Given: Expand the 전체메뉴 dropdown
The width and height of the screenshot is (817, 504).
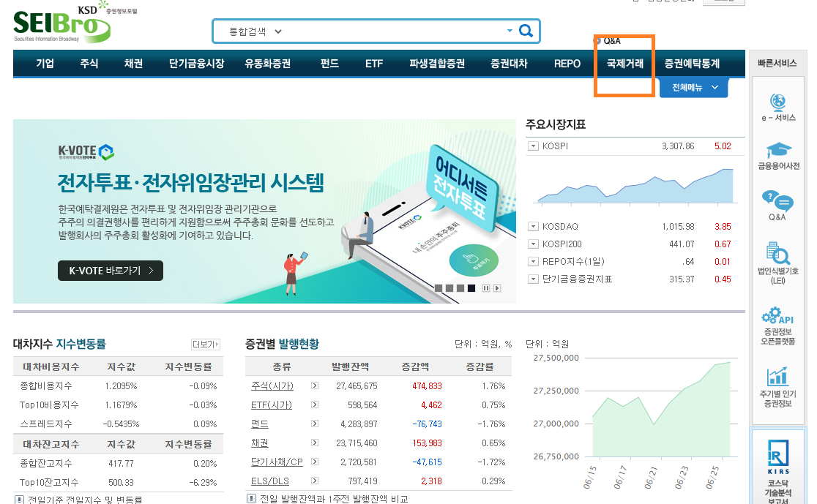Looking at the screenshot, I should coord(693,88).
